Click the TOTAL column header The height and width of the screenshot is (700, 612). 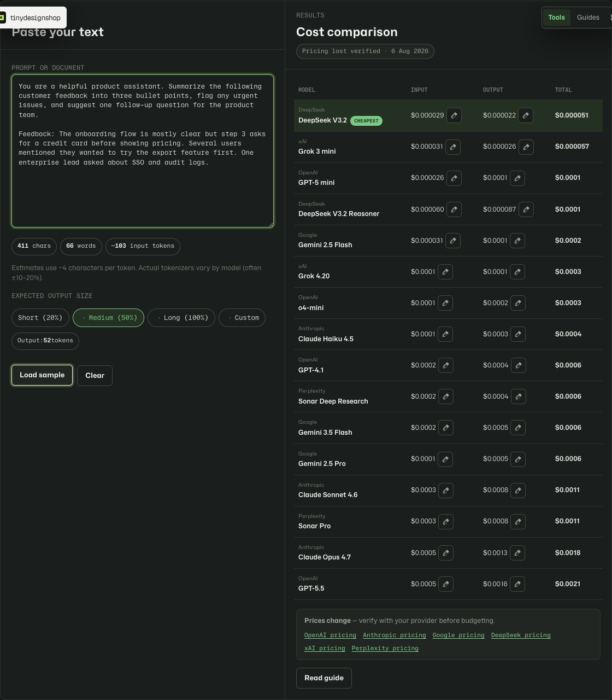point(563,90)
